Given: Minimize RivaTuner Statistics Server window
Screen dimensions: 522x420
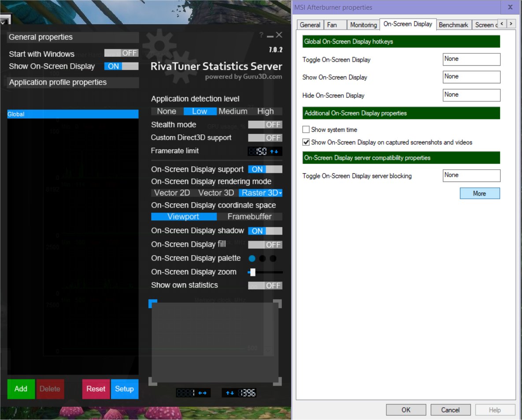Looking at the screenshot, I should click(270, 36).
